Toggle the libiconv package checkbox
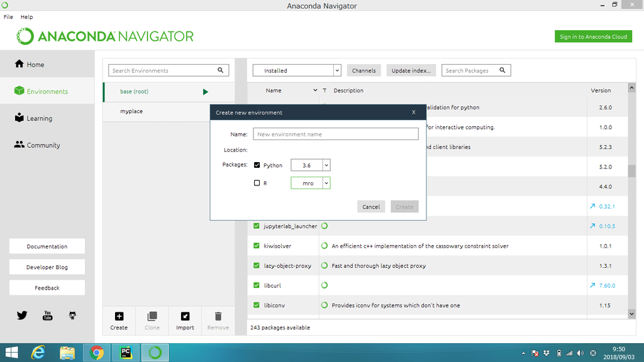The height and width of the screenshot is (362, 644). [257, 305]
